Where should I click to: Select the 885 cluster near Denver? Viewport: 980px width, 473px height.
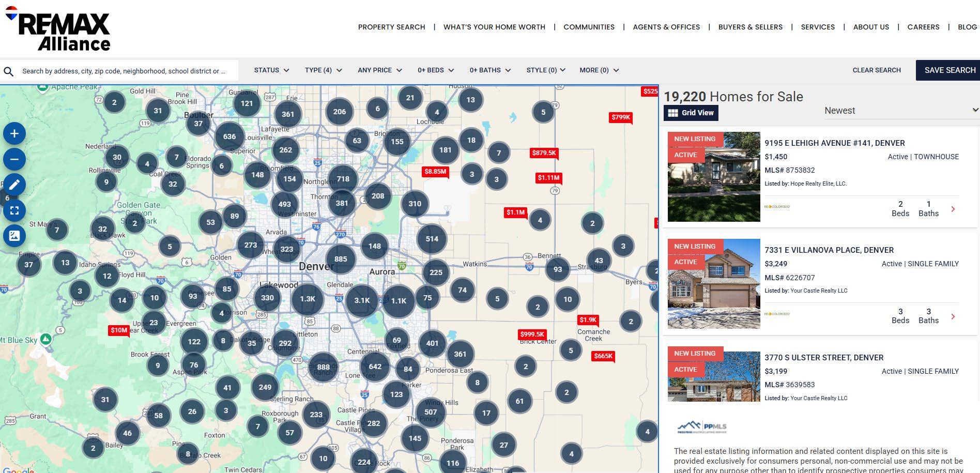341,260
